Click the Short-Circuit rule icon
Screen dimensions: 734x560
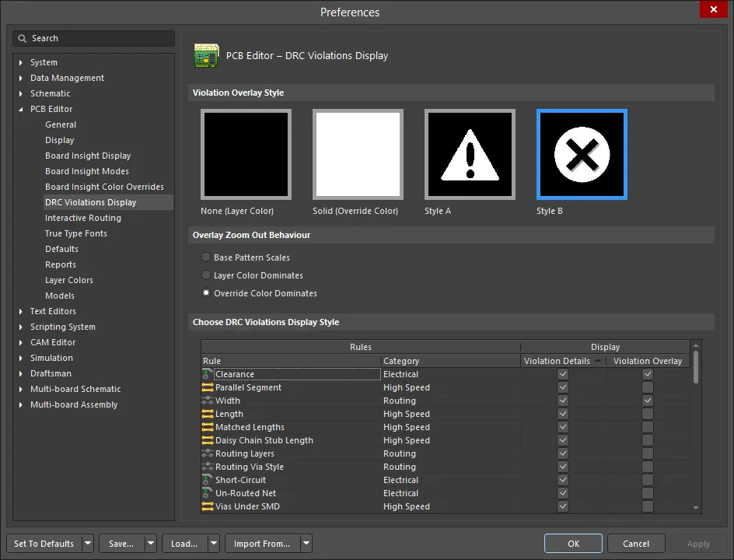click(x=206, y=480)
